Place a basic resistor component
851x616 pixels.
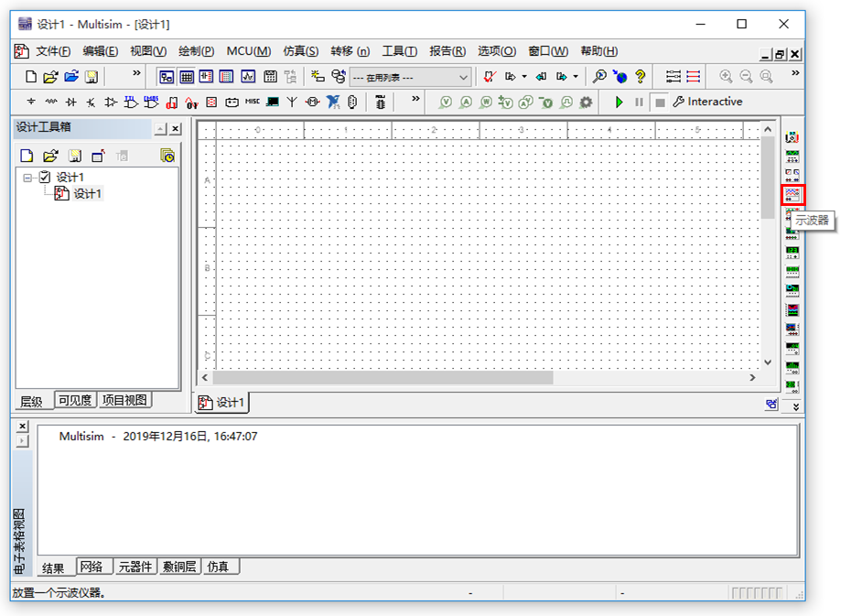coord(51,102)
